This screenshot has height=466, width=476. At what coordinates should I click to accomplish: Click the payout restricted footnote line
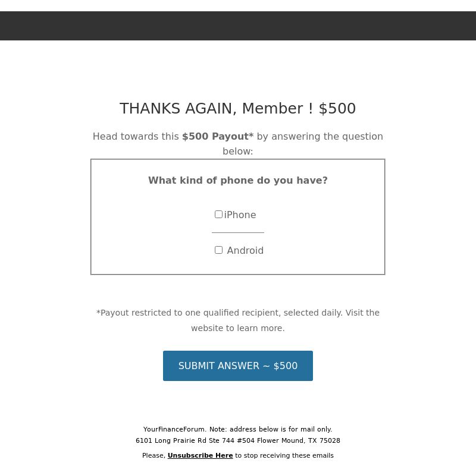pyautogui.click(x=237, y=313)
